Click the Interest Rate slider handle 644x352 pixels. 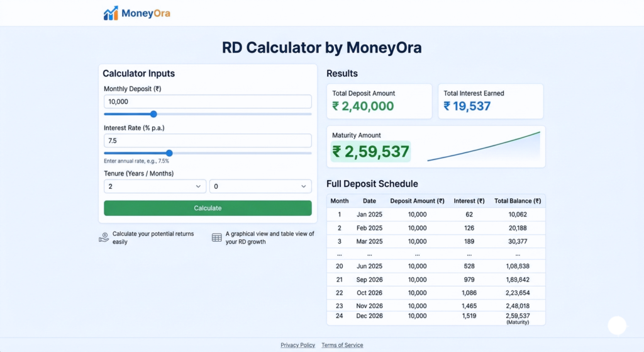point(169,153)
